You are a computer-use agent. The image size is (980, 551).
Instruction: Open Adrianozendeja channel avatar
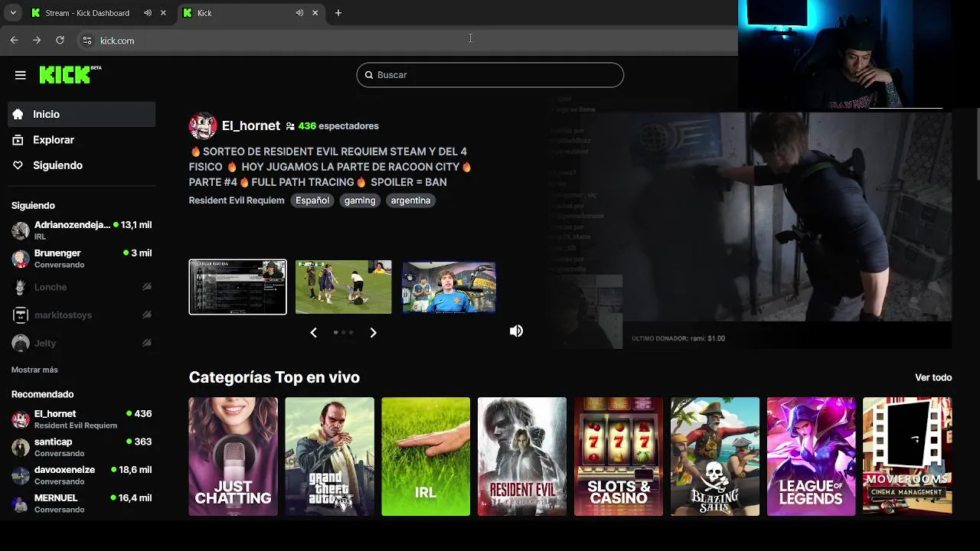tap(21, 230)
